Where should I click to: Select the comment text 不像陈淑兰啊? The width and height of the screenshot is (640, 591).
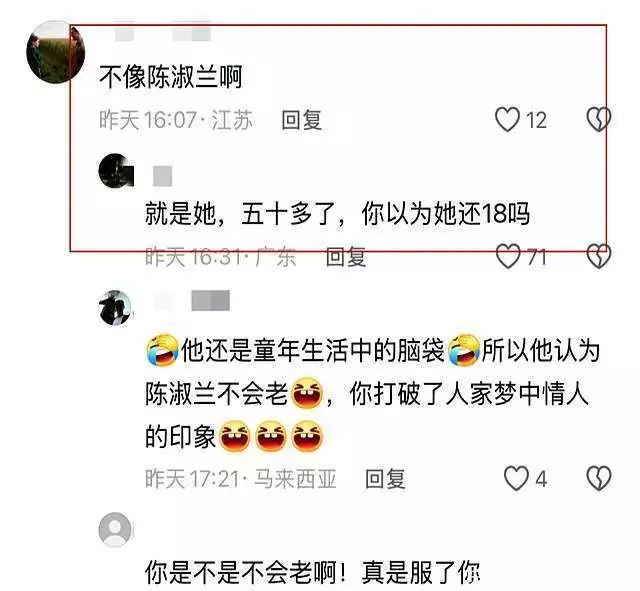(x=171, y=77)
